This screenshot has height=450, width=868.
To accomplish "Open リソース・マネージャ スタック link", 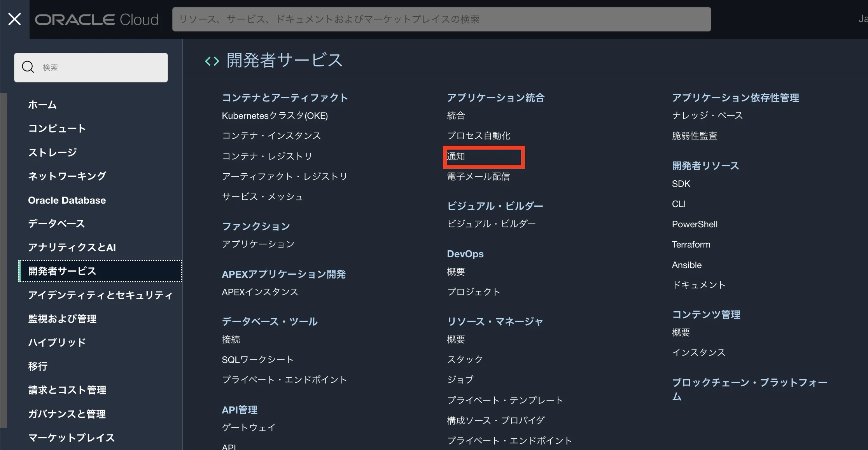I will coord(465,359).
